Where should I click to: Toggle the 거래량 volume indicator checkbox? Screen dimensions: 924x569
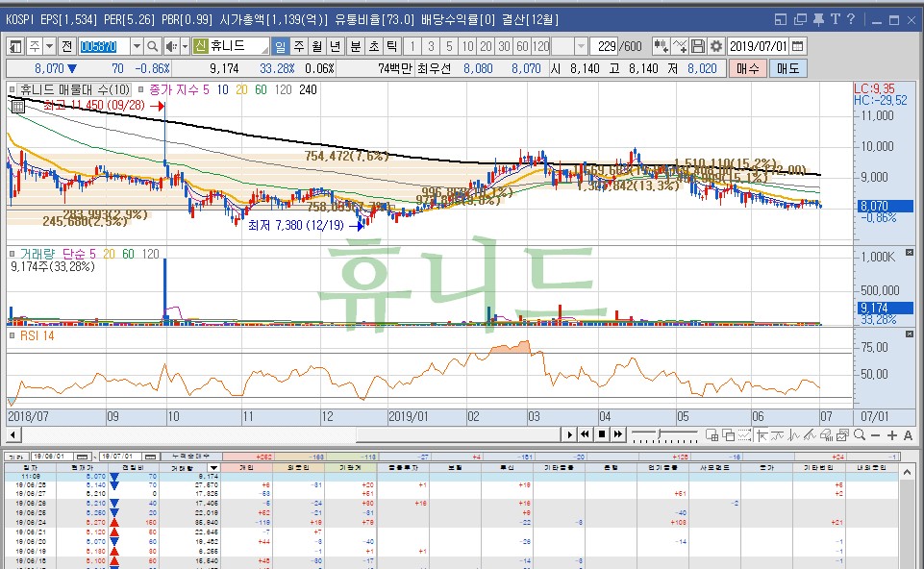(12, 254)
